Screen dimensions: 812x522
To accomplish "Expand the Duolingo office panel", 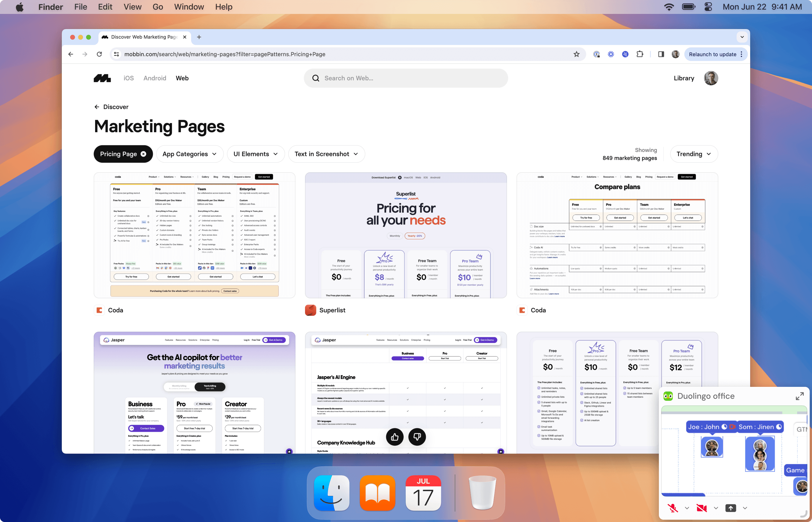I will coord(800,396).
